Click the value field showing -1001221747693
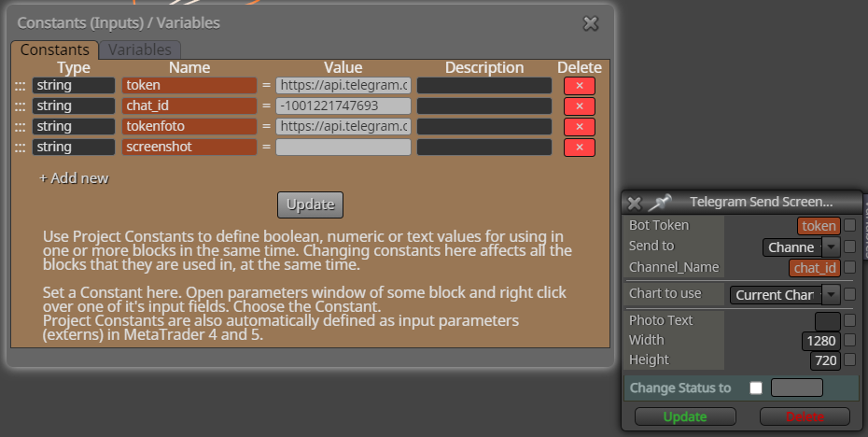868x437 pixels. 343,106
